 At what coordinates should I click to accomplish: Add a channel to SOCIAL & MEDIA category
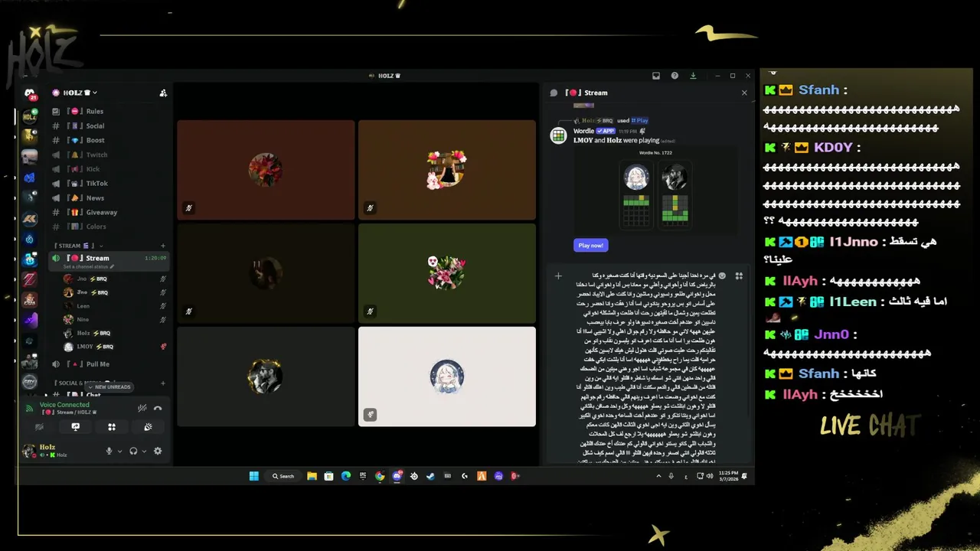(x=163, y=383)
